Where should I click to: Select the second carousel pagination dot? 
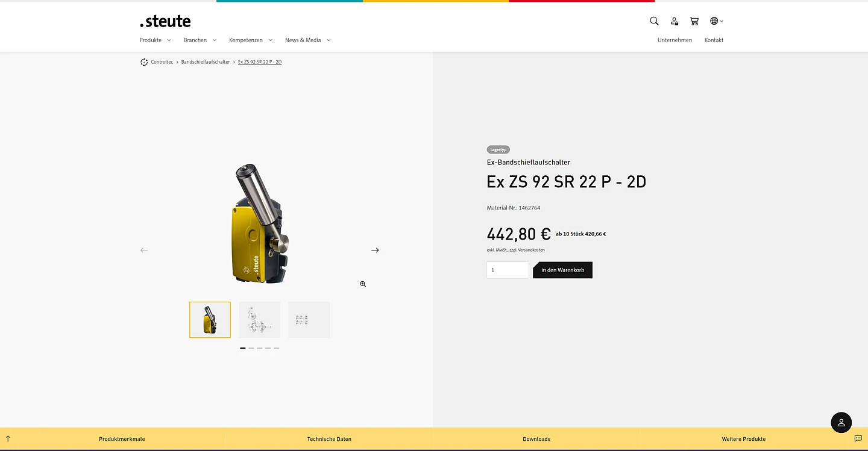tap(251, 348)
